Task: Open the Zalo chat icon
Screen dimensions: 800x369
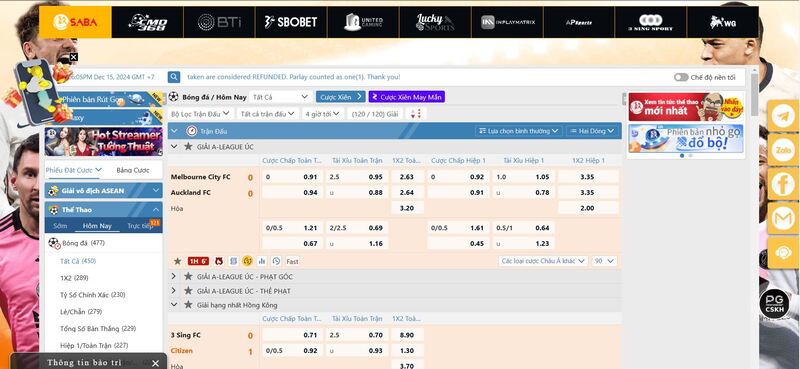Action: tap(783, 150)
